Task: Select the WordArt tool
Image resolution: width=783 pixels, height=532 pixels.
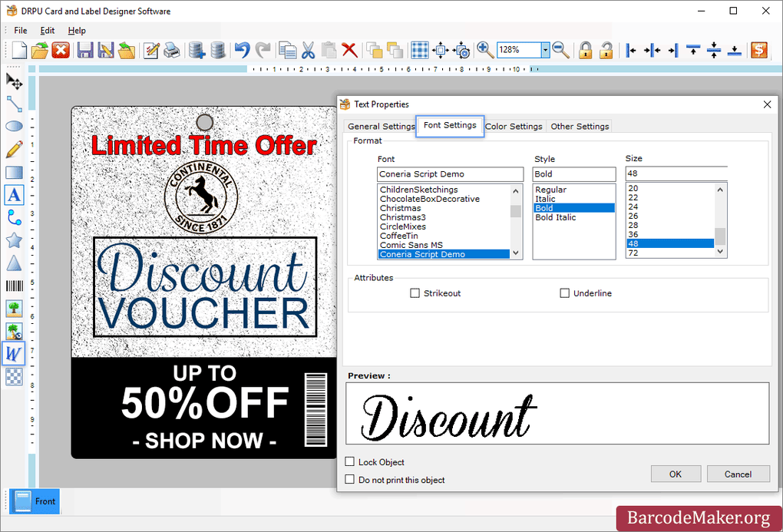Action: (13, 353)
